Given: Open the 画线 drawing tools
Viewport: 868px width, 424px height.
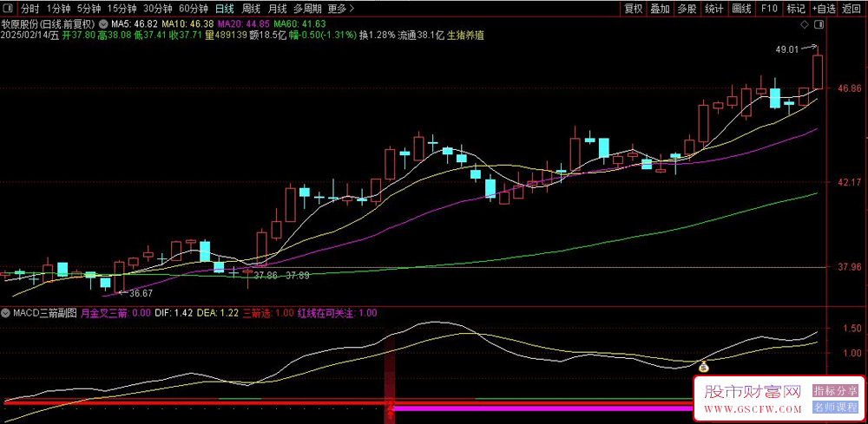Looking at the screenshot, I should [741, 9].
